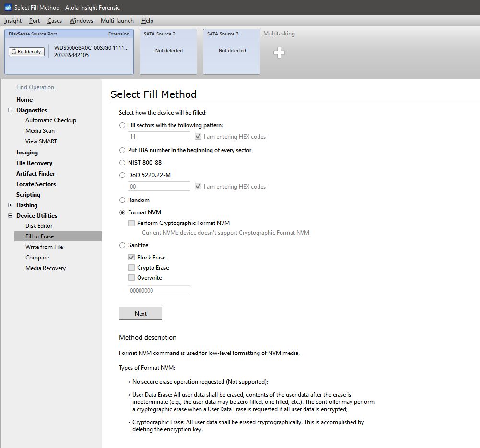480x448 pixels.
Task: Click the Device Utilities section label
Action: pos(37,215)
